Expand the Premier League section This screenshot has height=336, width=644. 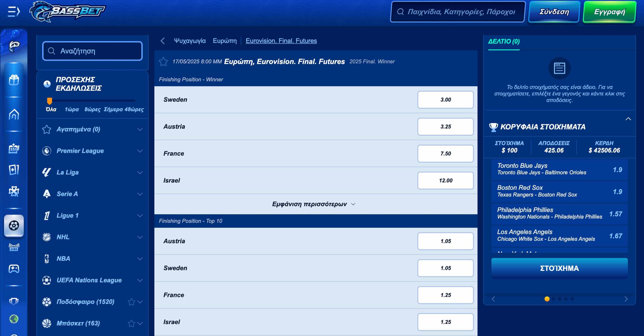point(140,151)
